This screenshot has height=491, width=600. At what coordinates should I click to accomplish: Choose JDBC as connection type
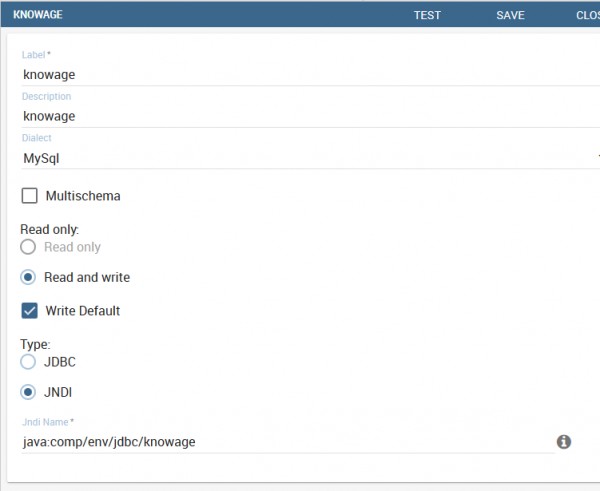(x=28, y=362)
